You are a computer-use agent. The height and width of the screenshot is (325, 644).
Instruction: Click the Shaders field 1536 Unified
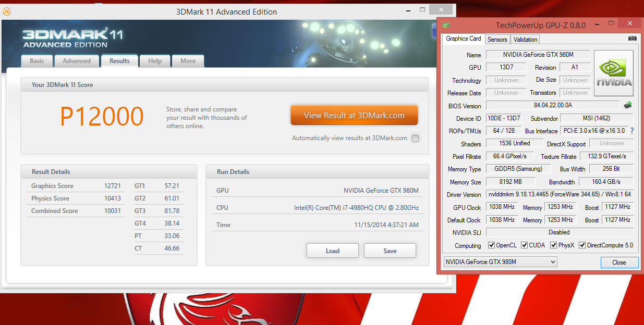pyautogui.click(x=515, y=143)
